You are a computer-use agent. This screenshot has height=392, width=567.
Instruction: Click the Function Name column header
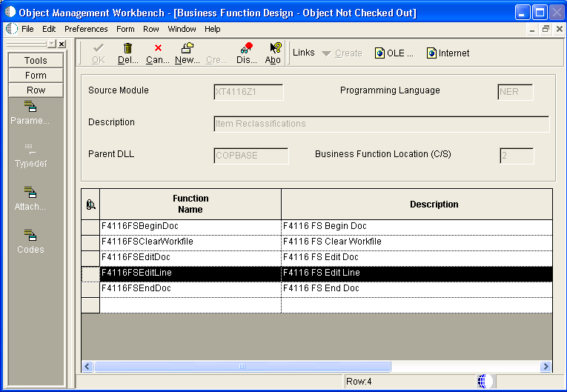tap(190, 205)
